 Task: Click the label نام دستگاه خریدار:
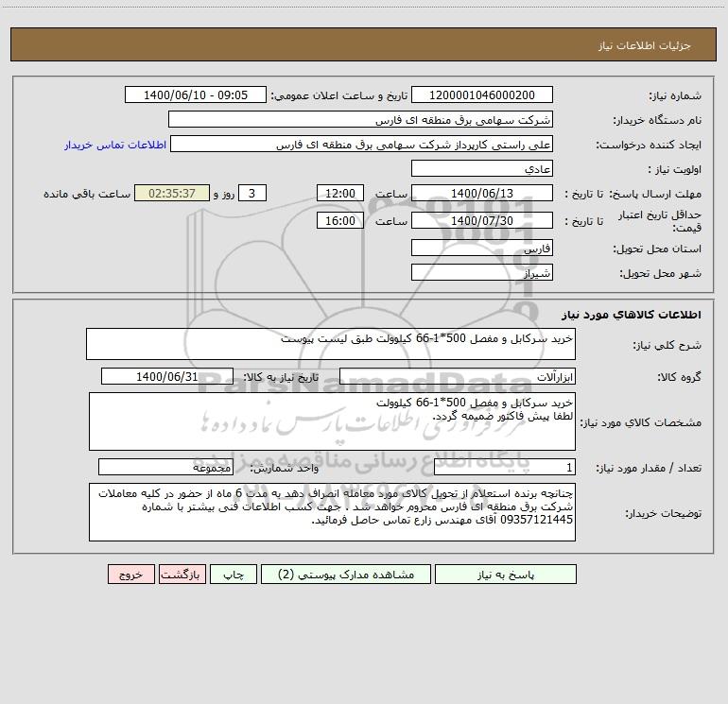pos(657,120)
